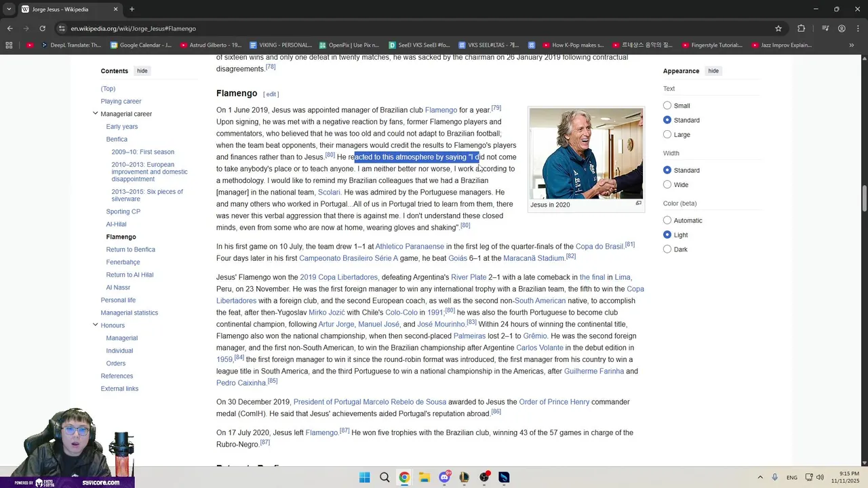Select Standard width option
The height and width of the screenshot is (488, 868).
tap(667, 170)
